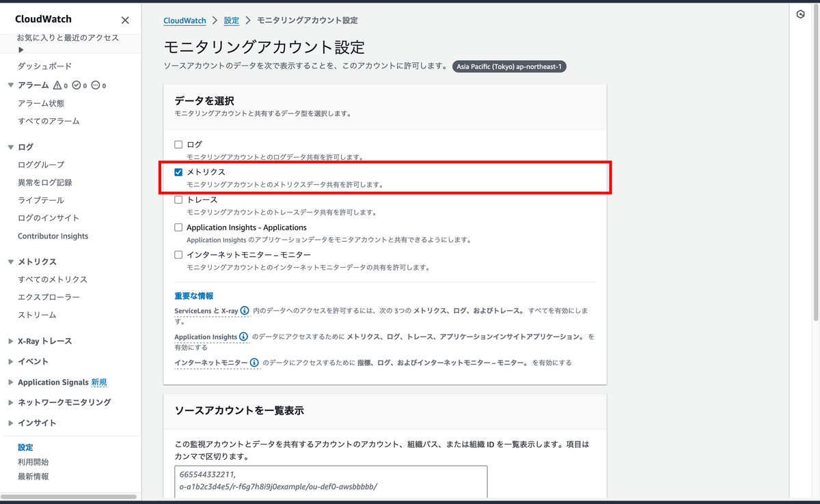Check Application Insights - Applications checkbox
The width and height of the screenshot is (820, 504).
pos(178,227)
